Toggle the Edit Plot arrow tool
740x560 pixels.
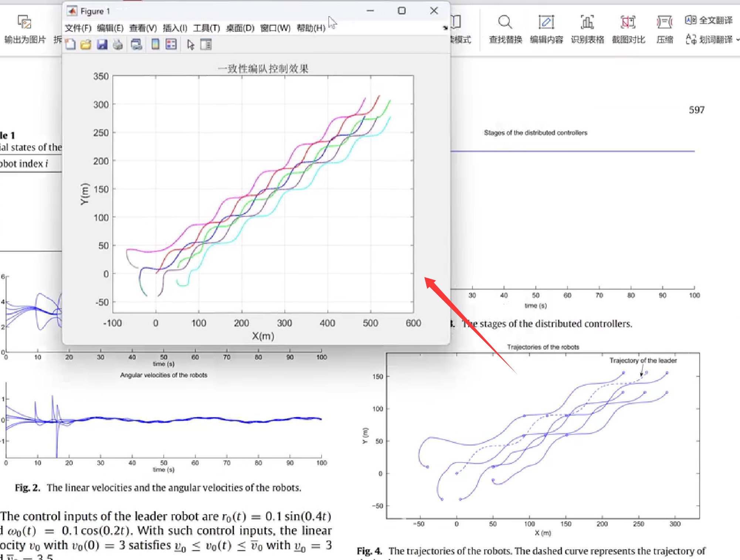point(190,45)
